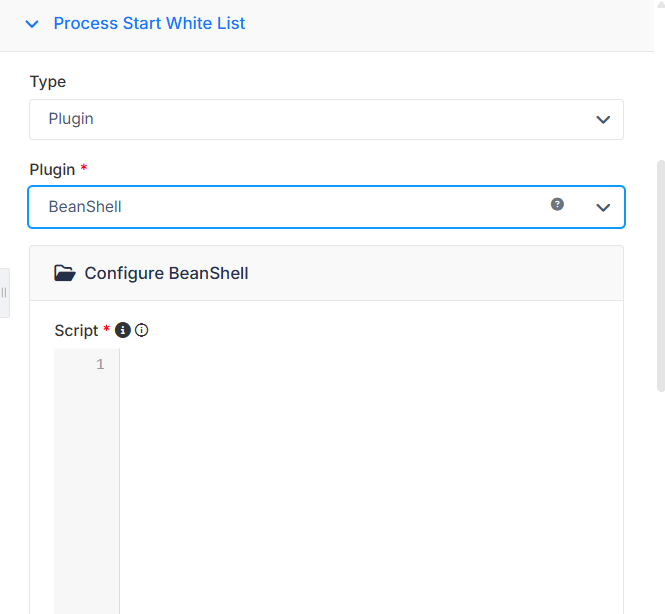The width and height of the screenshot is (665, 614).
Task: Click line number 1 in the editor gutter
Action: 100,364
